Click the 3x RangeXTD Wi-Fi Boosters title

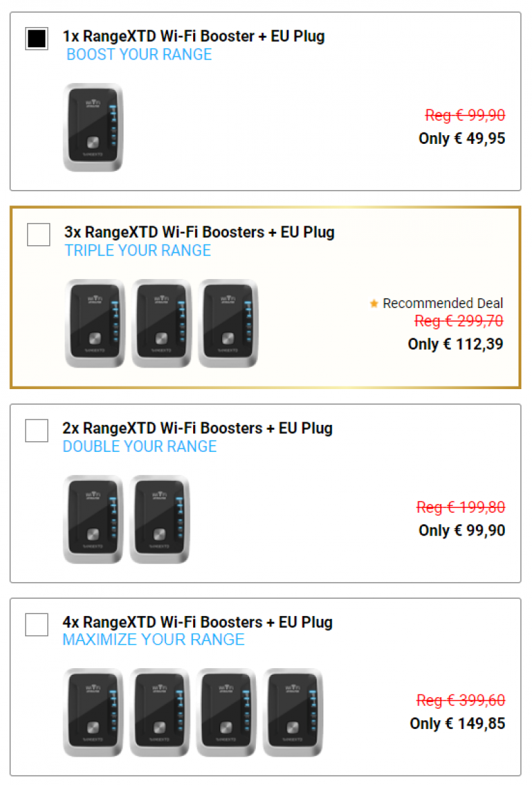pos(199,232)
